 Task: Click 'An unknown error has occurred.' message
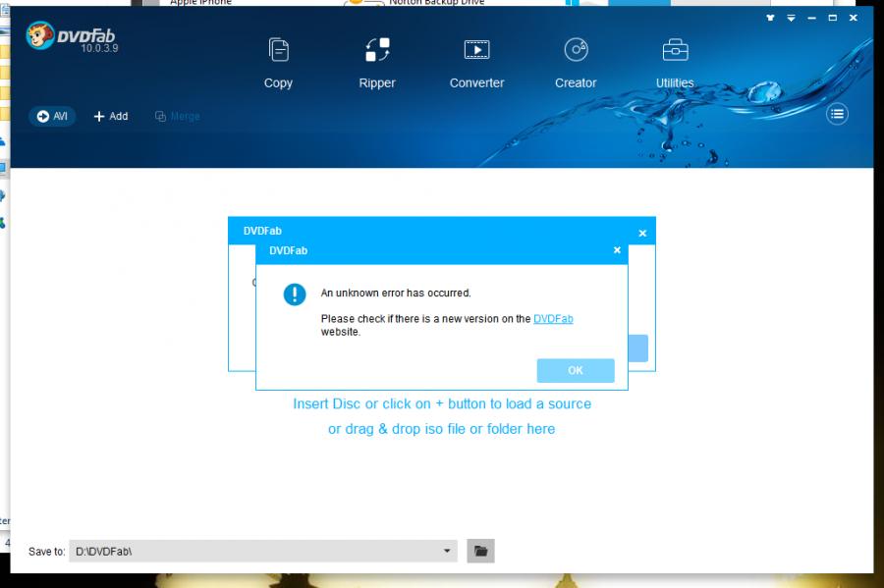(x=396, y=293)
